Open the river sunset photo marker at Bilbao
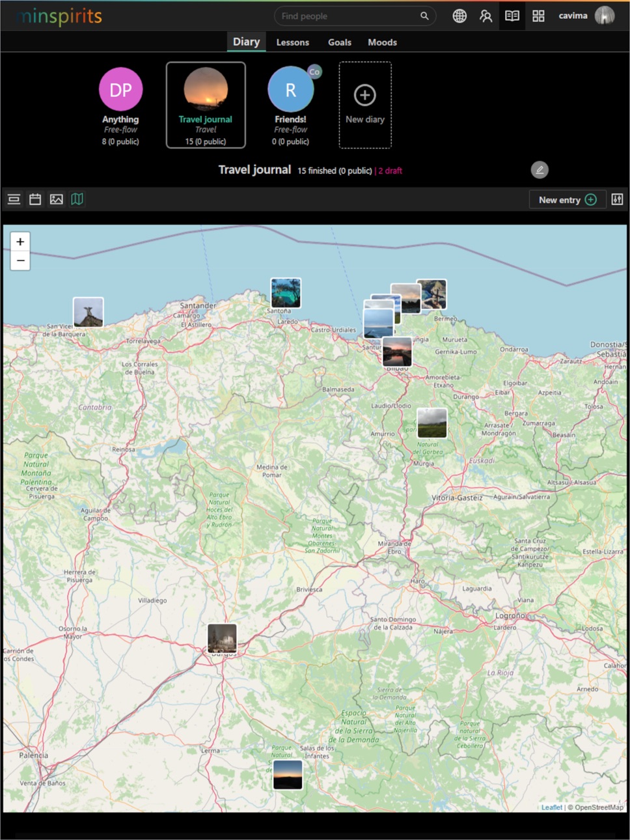 [397, 352]
